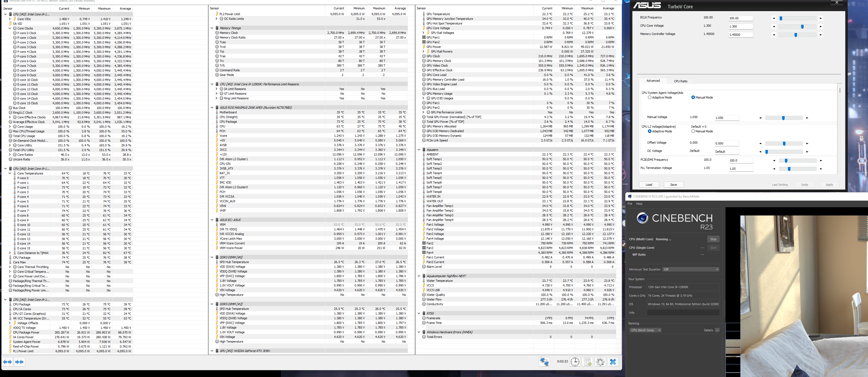Stop the running Cinebench multi core test
This screenshot has width=868, height=377.
pyautogui.click(x=713, y=239)
